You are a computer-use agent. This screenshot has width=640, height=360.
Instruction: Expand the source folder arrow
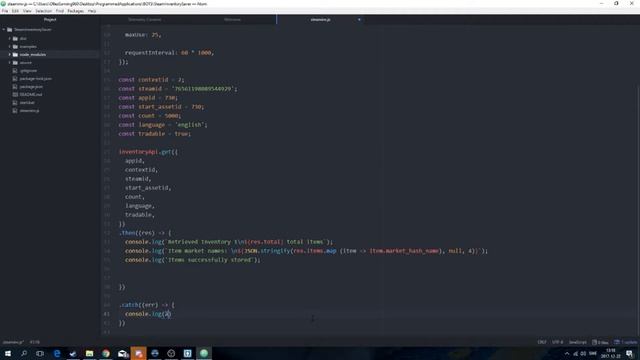click(x=9, y=62)
